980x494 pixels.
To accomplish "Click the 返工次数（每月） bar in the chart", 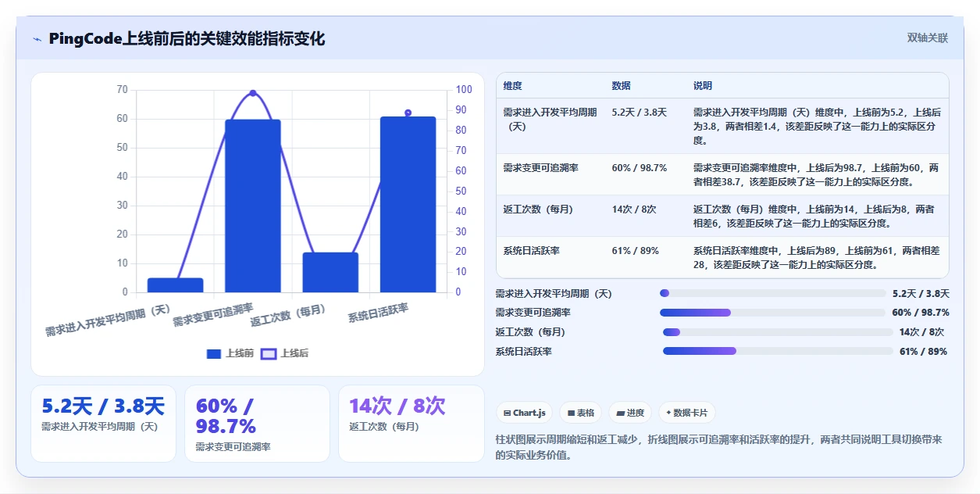I will point(330,273).
